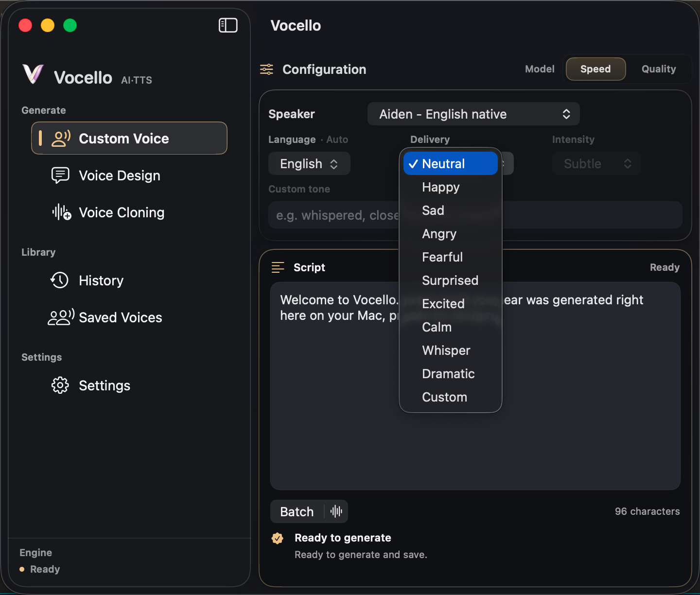Choose Sad in the Delivery menu

[x=450, y=210]
